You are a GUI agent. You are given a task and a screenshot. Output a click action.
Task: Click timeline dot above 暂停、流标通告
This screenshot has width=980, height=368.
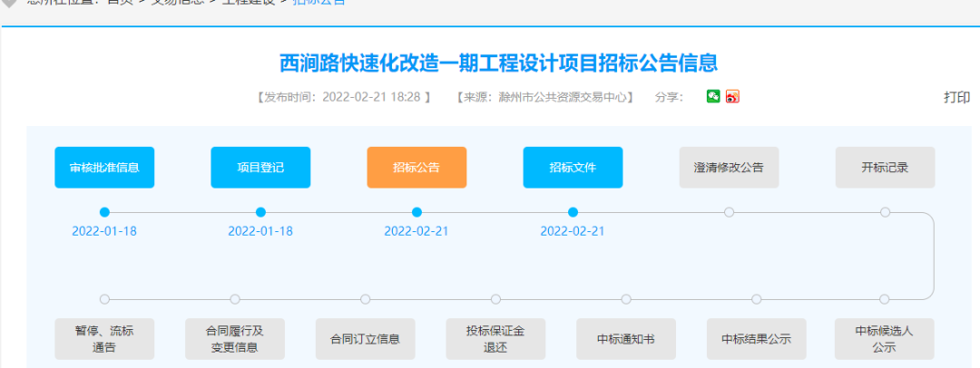pyautogui.click(x=104, y=299)
